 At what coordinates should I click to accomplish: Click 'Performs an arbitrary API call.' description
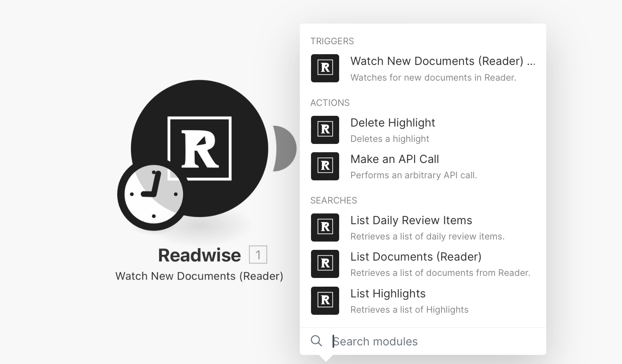pyautogui.click(x=414, y=175)
